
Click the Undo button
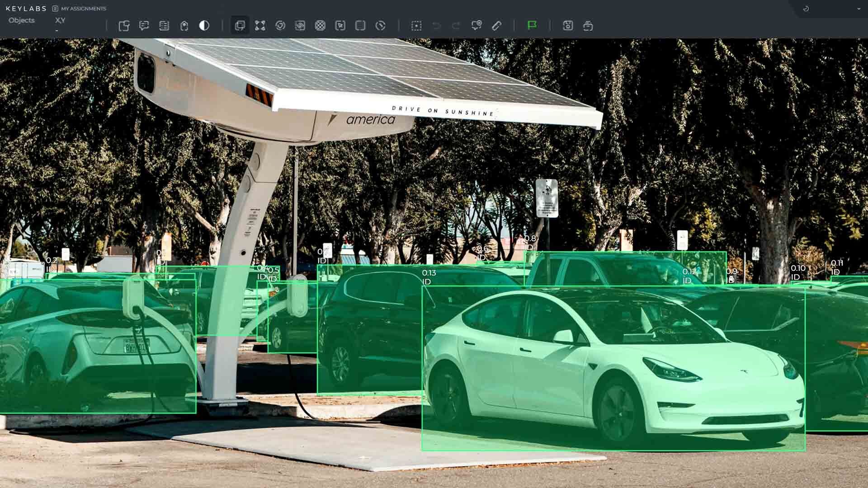tap(435, 26)
